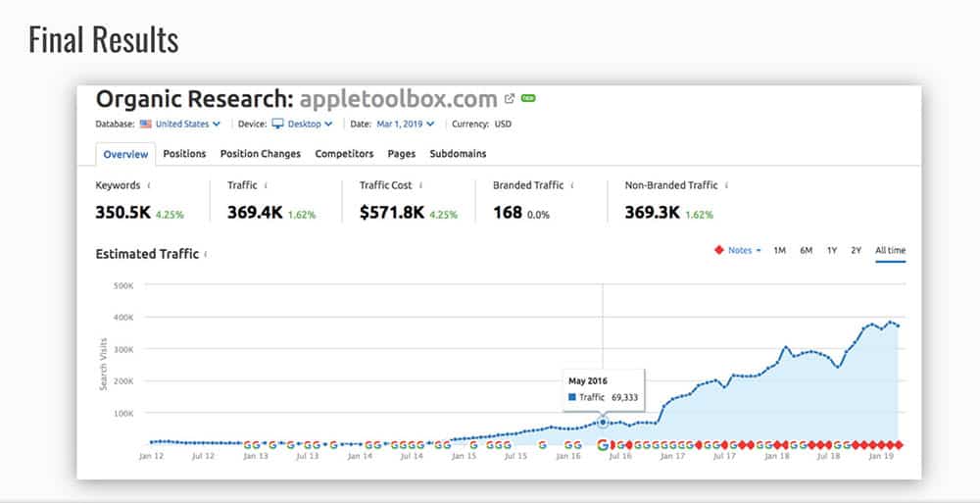Click the Jul 16 x-axis label
Image resolution: width=980 pixels, height=503 pixels.
coord(620,456)
